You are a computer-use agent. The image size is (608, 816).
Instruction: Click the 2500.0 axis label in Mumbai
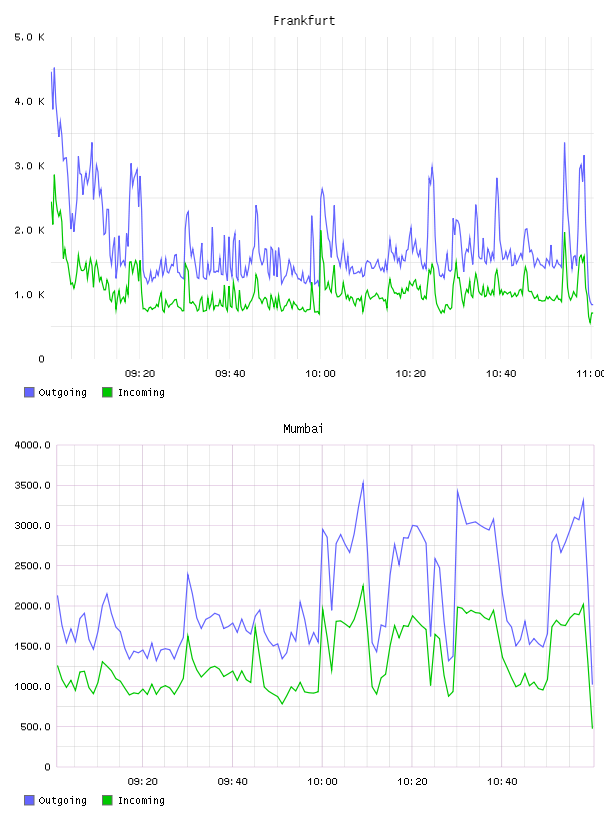[x=32, y=566]
